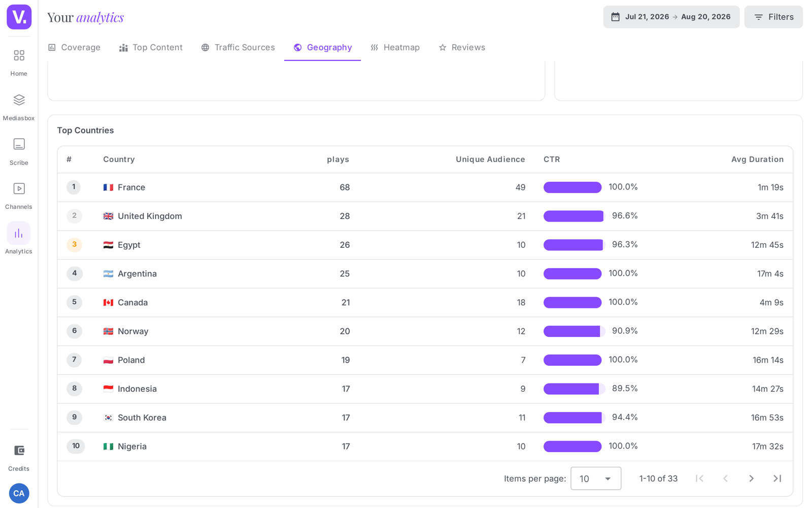Open the Items per page dropdown

(x=596, y=479)
